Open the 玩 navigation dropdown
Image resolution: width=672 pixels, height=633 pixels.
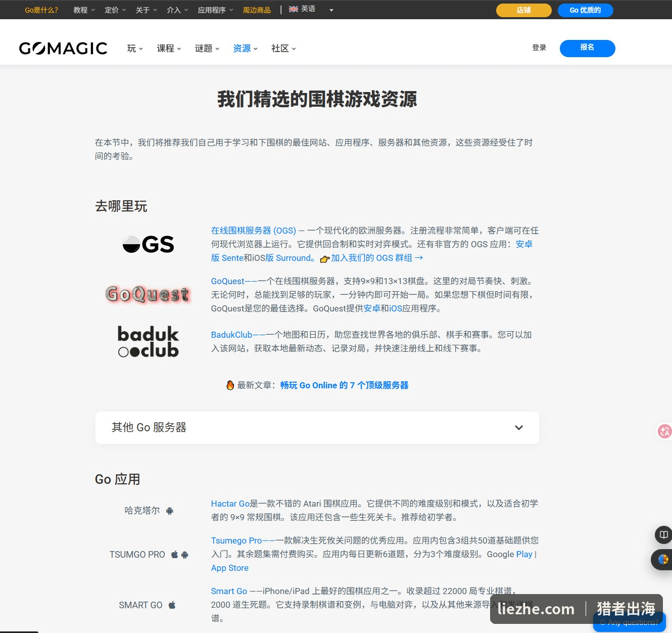click(x=135, y=48)
